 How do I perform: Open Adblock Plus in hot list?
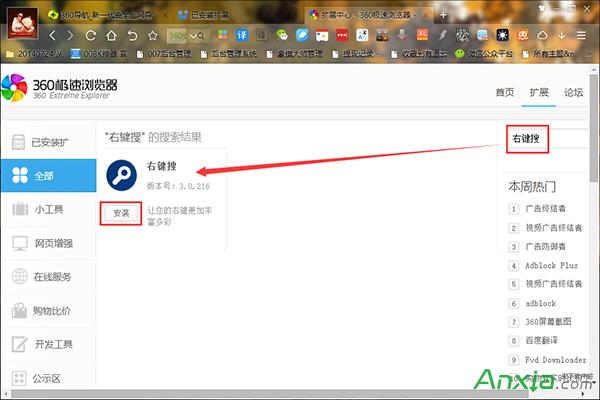(x=551, y=265)
